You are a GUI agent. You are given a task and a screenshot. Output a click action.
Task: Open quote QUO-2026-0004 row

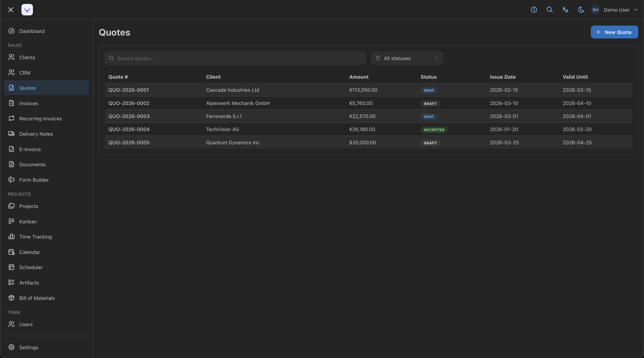(129, 129)
